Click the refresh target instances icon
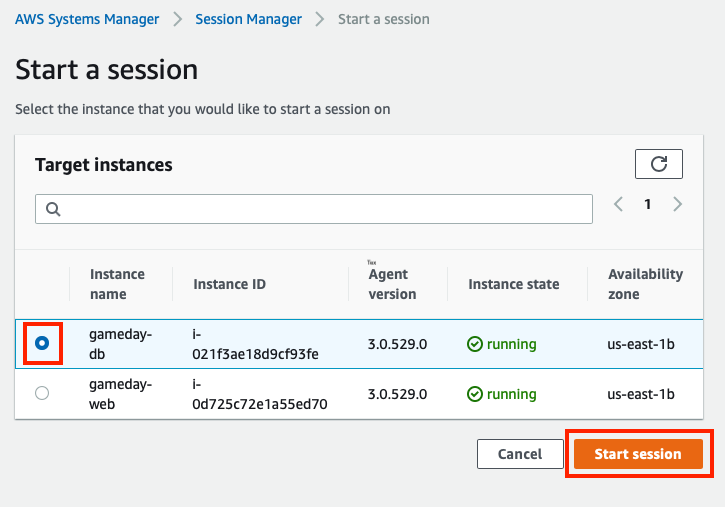 pyautogui.click(x=658, y=164)
